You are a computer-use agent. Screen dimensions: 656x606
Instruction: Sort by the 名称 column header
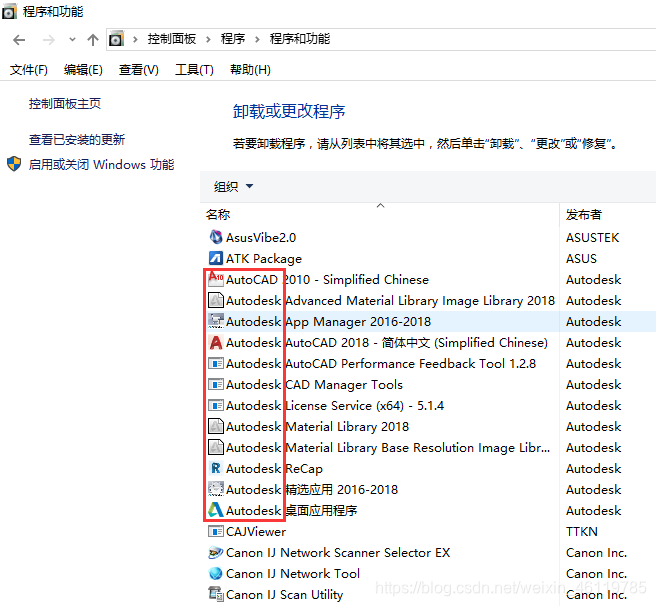pos(218,214)
